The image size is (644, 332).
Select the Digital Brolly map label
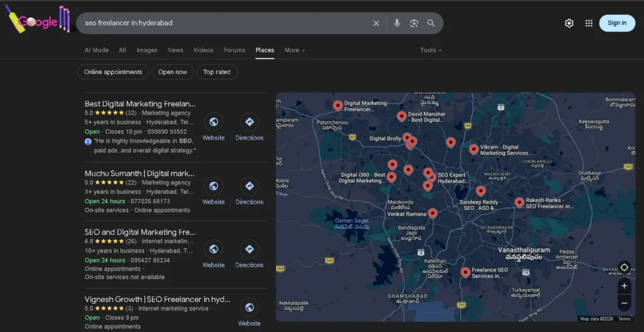point(386,138)
